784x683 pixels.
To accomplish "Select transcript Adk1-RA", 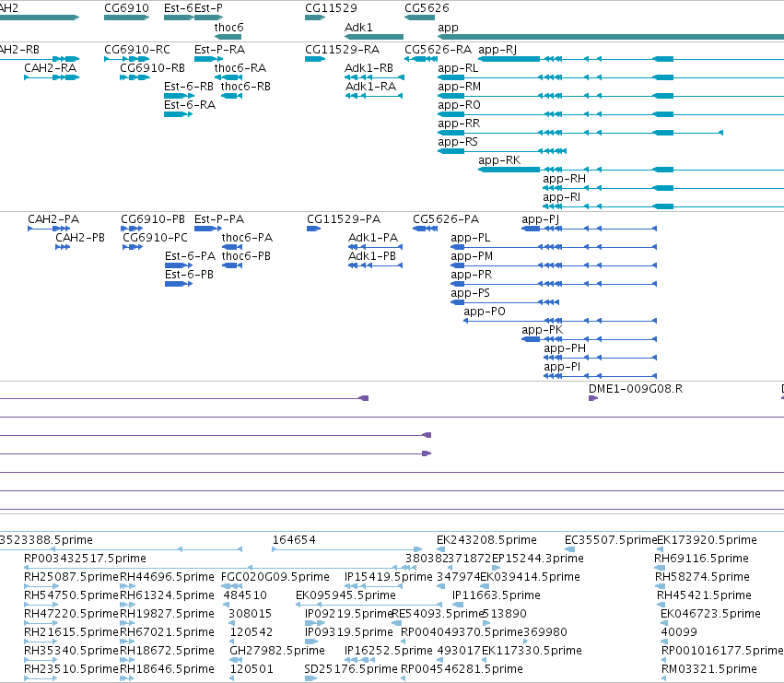I will [x=370, y=87].
